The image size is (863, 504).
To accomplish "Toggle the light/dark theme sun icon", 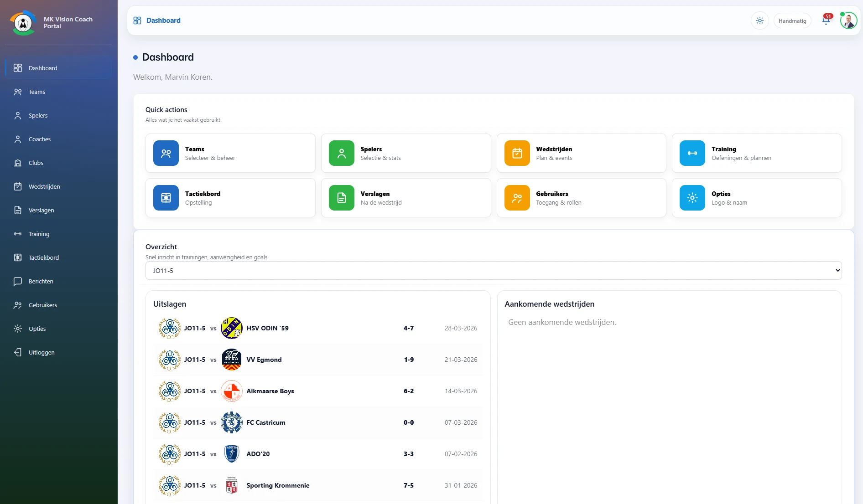I will click(x=759, y=21).
